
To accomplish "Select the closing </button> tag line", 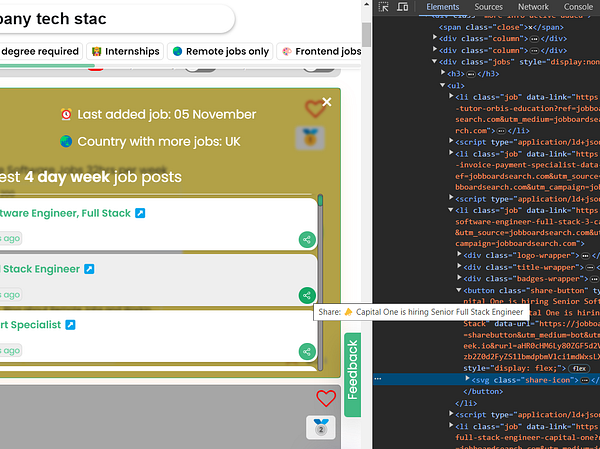I will click(x=483, y=392).
